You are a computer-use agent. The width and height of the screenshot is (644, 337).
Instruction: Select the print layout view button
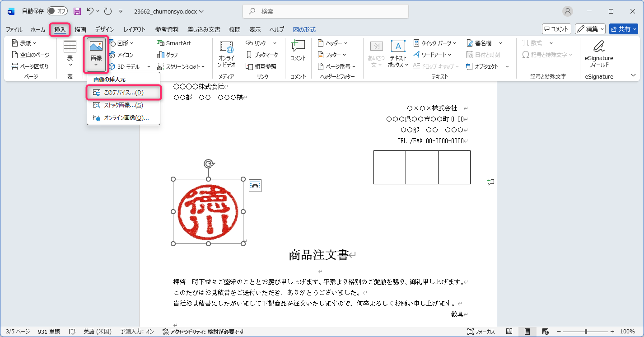tap(527, 332)
